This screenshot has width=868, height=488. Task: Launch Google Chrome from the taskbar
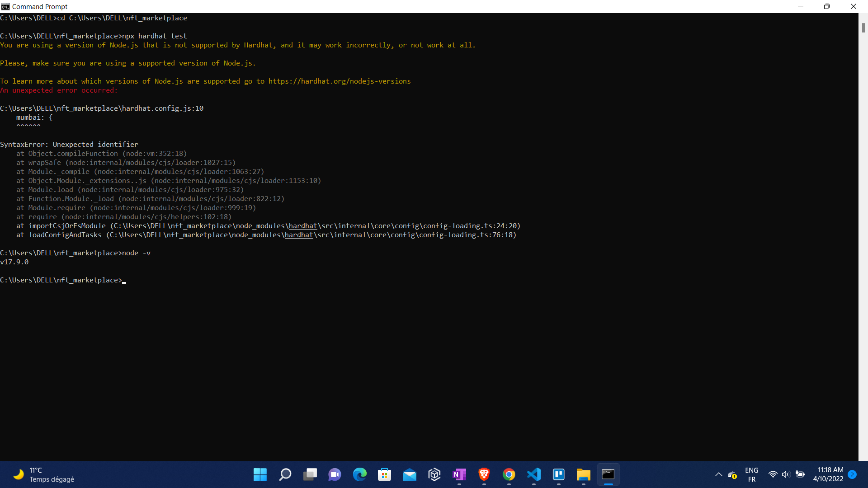509,474
